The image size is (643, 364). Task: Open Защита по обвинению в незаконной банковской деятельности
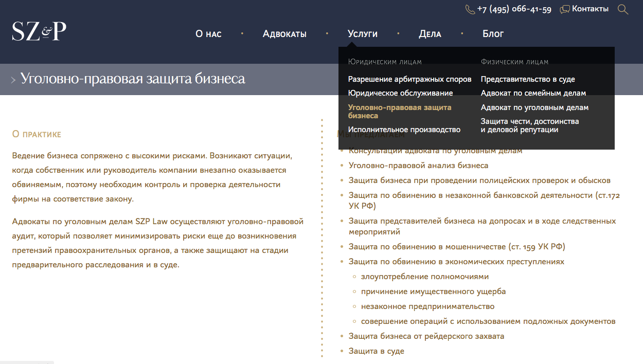coord(484,201)
